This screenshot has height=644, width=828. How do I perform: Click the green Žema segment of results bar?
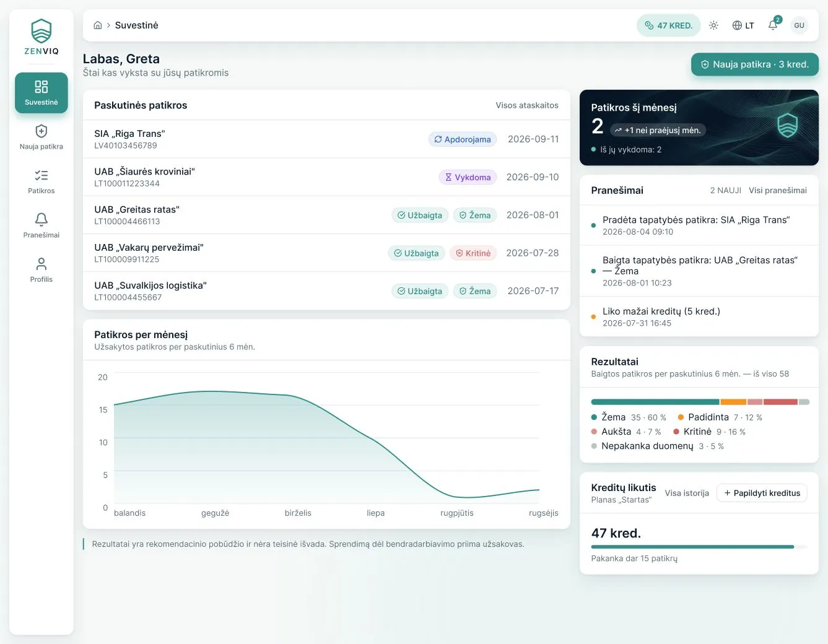click(x=655, y=402)
